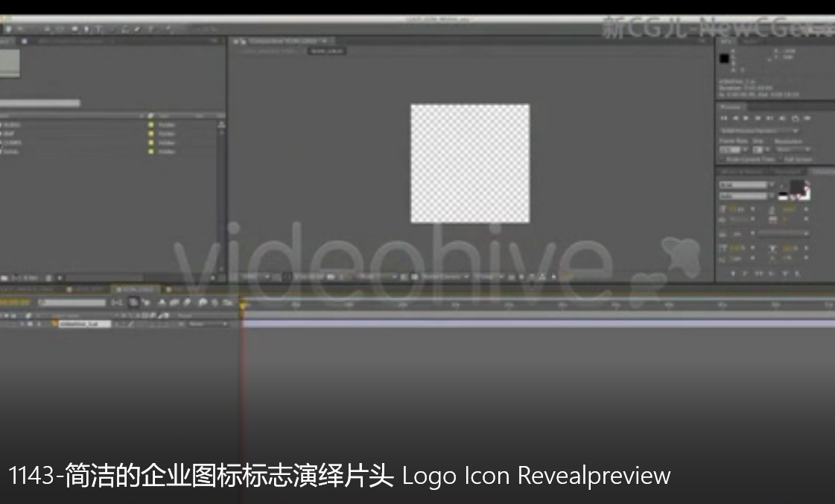This screenshot has width=835, height=504.
Task: Open the preview Resolution Auto dropdown
Action: [x=793, y=150]
